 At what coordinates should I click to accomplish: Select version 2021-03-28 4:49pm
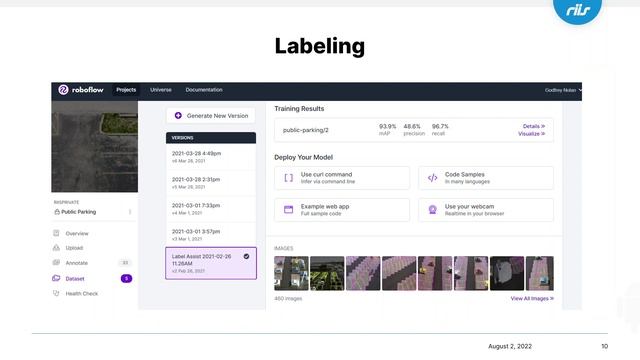pos(211,157)
